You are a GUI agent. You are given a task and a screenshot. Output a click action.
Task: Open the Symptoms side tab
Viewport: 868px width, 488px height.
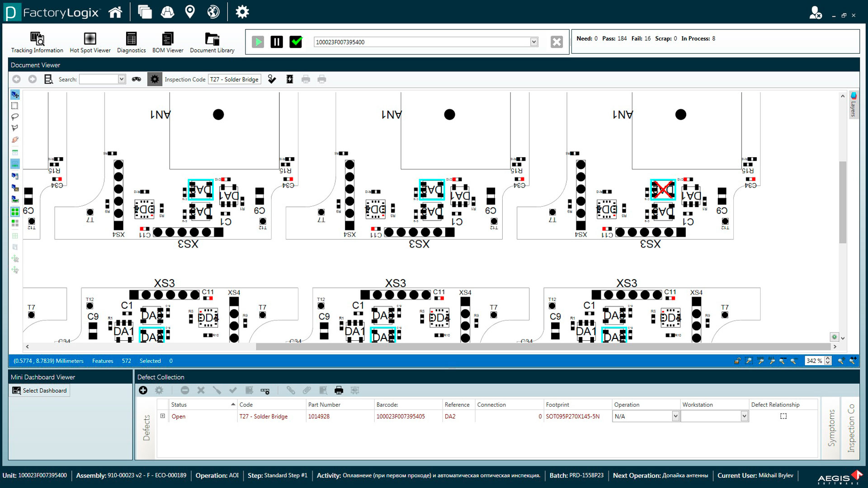point(831,428)
